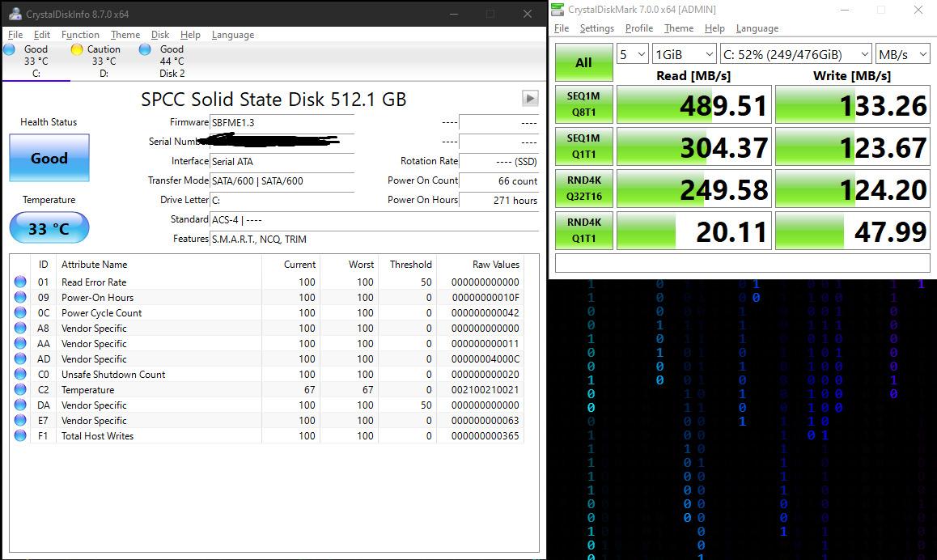Viewport: 937px width, 560px height.
Task: Start the SEQ1M Q8T1 test
Action: click(x=584, y=104)
